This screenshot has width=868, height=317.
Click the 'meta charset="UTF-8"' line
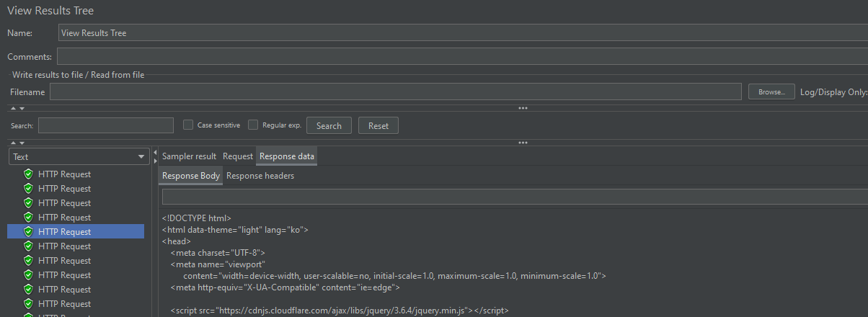pyautogui.click(x=218, y=253)
